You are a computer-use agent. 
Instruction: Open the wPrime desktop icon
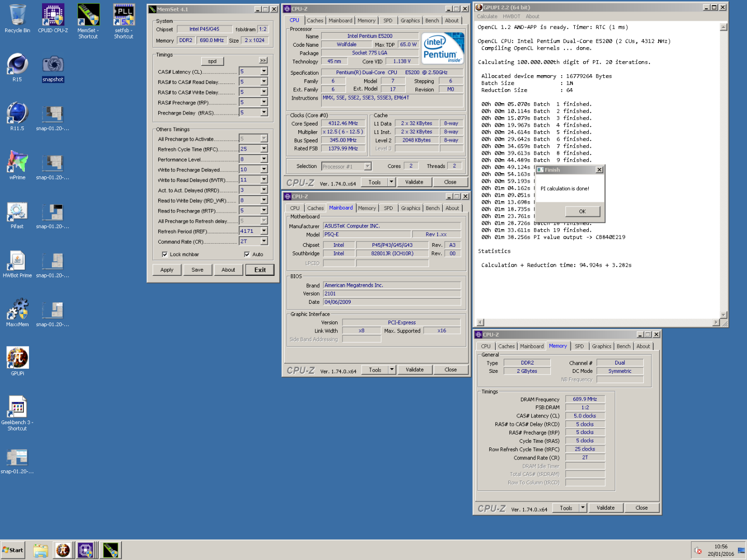tap(17, 165)
